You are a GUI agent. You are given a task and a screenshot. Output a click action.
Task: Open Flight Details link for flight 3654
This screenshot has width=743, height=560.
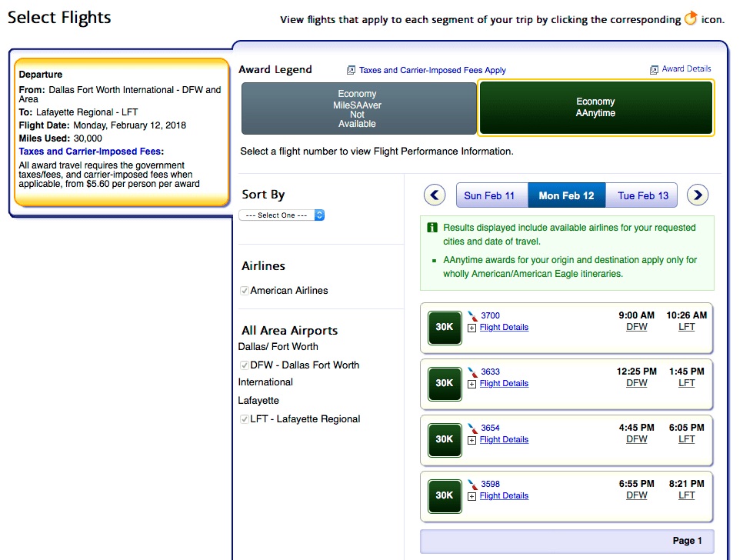(x=504, y=440)
